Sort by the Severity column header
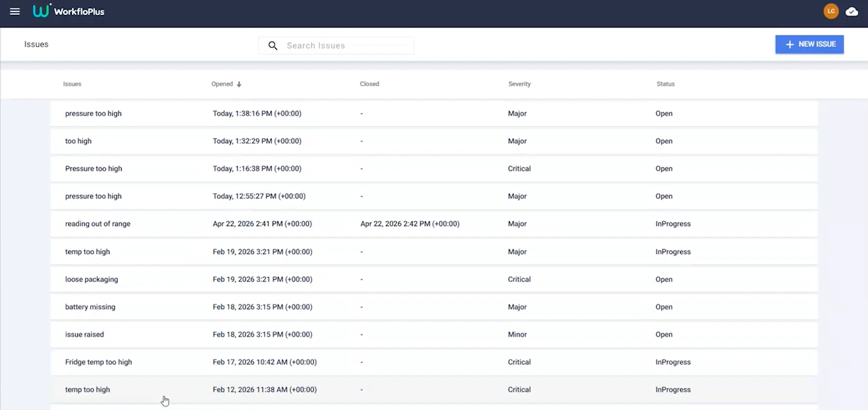Screen dimensions: 868x410 pos(520,84)
